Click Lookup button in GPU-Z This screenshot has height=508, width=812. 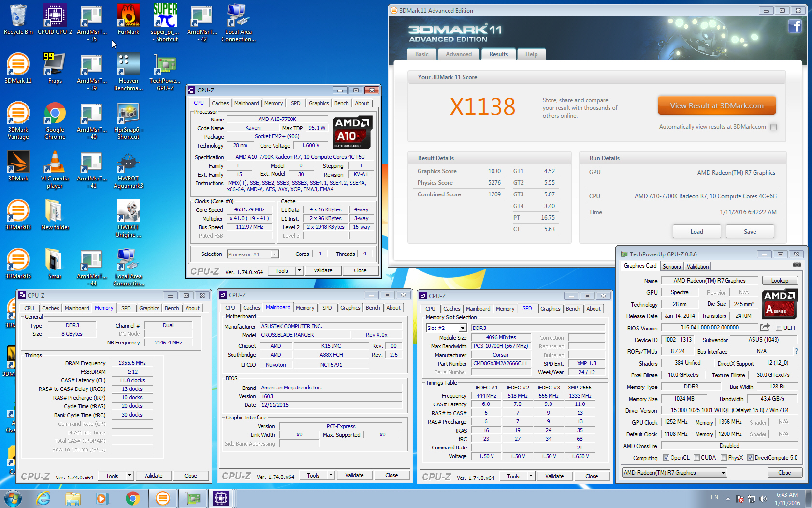coord(780,281)
